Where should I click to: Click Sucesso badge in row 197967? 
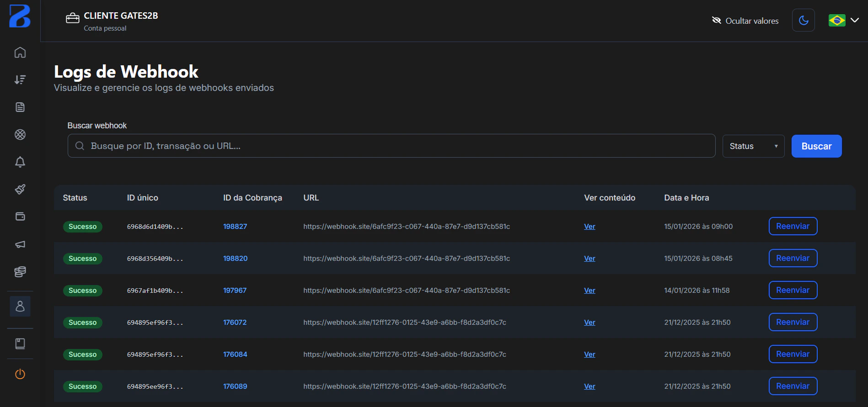pos(83,291)
